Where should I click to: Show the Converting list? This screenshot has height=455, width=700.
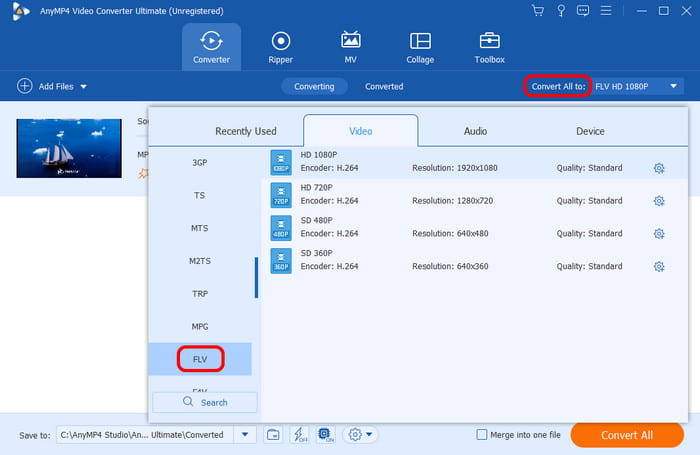pyautogui.click(x=314, y=86)
